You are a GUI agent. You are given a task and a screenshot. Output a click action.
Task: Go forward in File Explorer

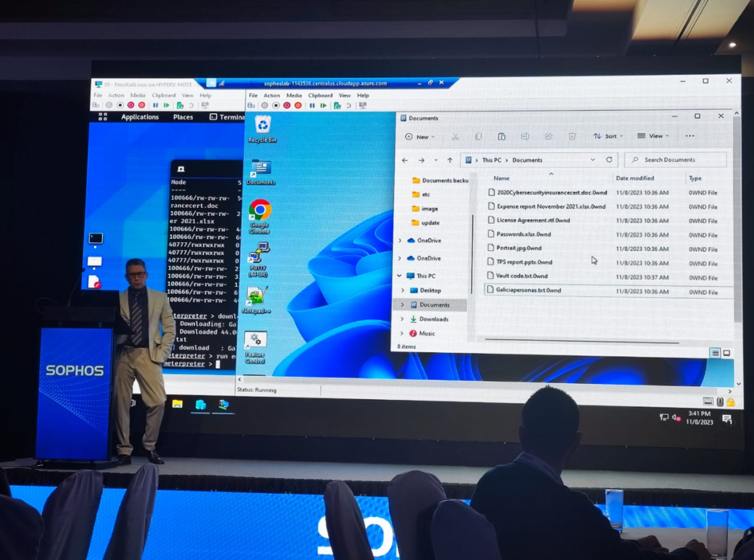(421, 160)
